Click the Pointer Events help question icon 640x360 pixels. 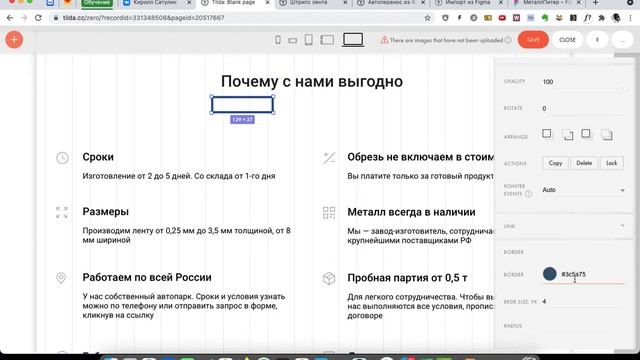[529, 194]
